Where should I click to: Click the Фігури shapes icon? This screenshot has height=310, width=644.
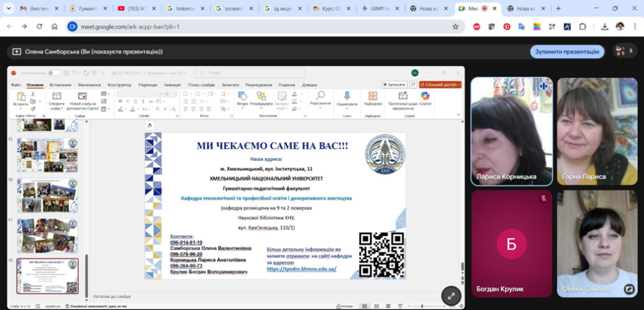click(242, 96)
